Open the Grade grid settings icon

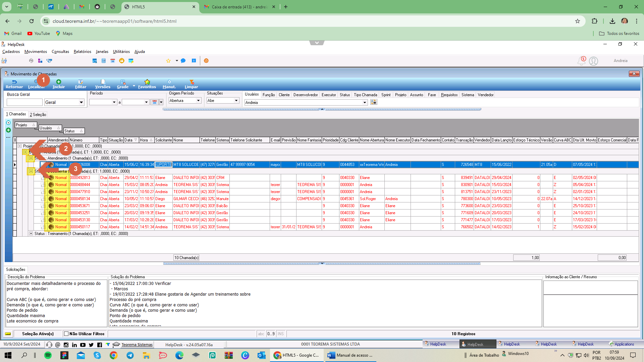123,82
